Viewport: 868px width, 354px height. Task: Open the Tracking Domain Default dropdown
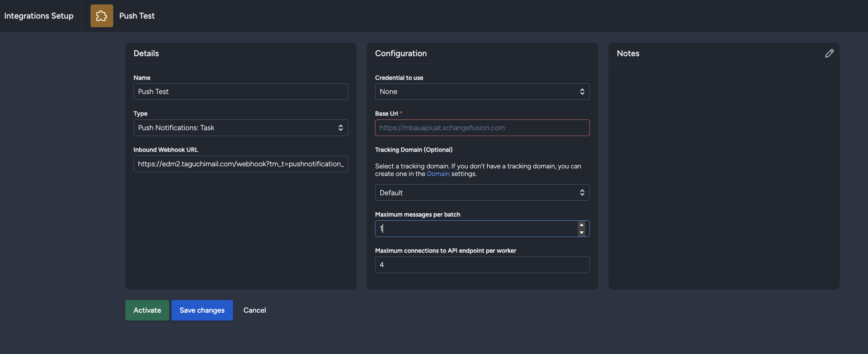click(x=481, y=192)
